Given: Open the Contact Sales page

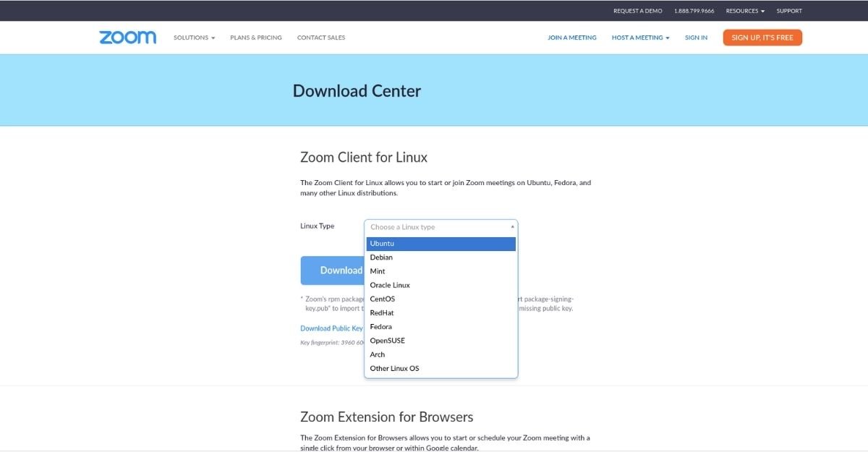Looking at the screenshot, I should click(321, 38).
